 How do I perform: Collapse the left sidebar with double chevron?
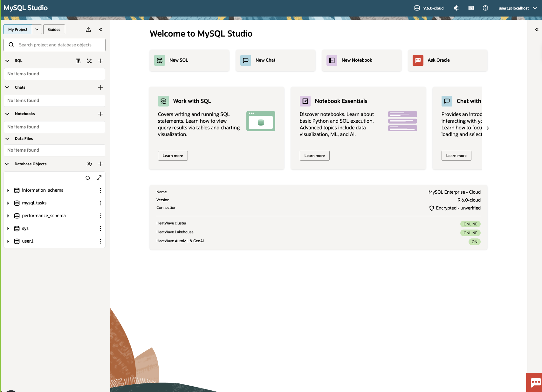tap(101, 30)
